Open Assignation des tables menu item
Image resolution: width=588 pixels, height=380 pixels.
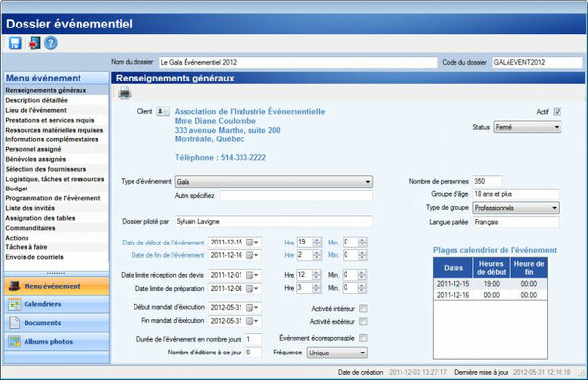click(x=56, y=218)
